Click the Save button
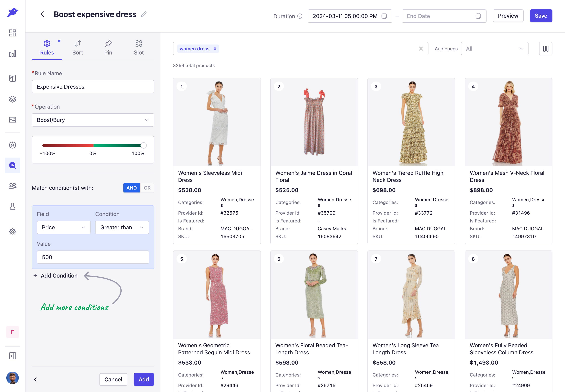This screenshot has width=565, height=392. (541, 16)
